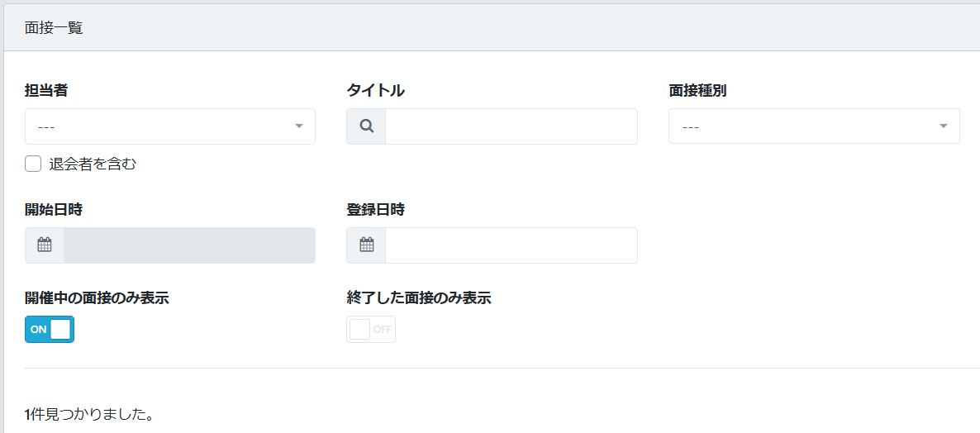Image resolution: width=980 pixels, height=433 pixels.
Task: Click the 退会者を含む label text
Action: coord(93,164)
